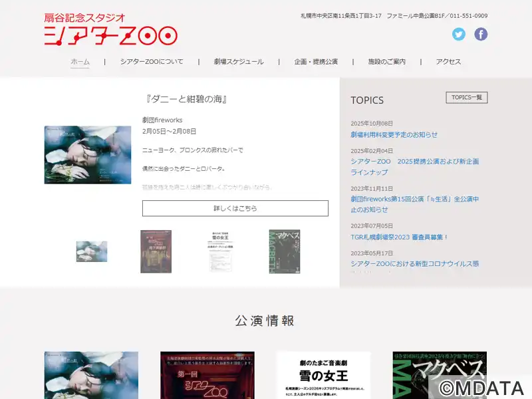532x399 pixels.
Task: Select the マクベス carousel thumbnail
Action: click(285, 251)
